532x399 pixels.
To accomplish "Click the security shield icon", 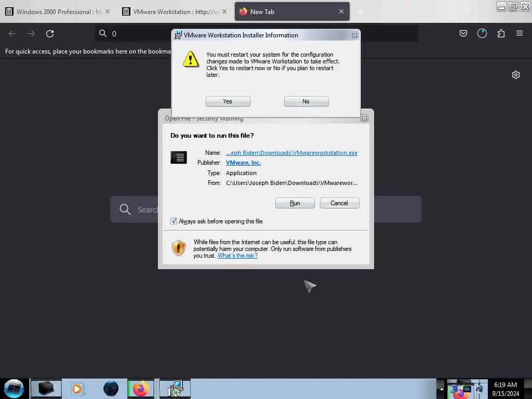I will pyautogui.click(x=179, y=248).
